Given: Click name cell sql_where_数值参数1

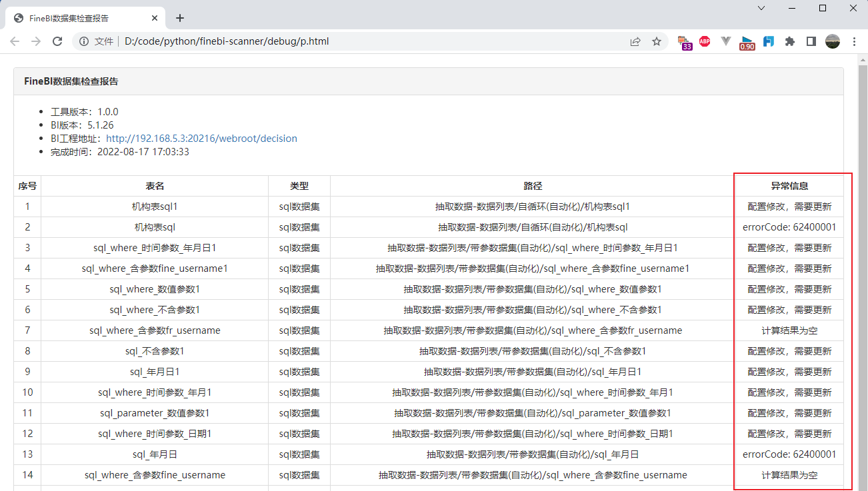Looking at the screenshot, I should click(x=155, y=289).
